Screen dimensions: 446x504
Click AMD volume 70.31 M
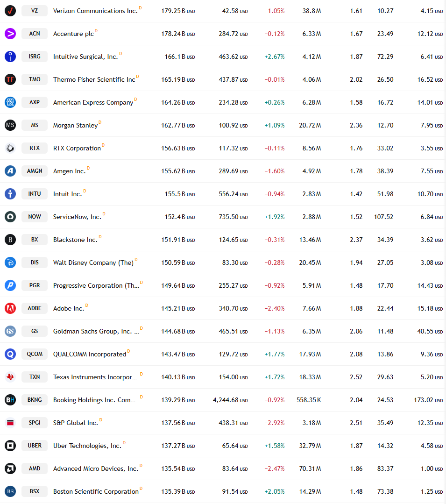310,469
